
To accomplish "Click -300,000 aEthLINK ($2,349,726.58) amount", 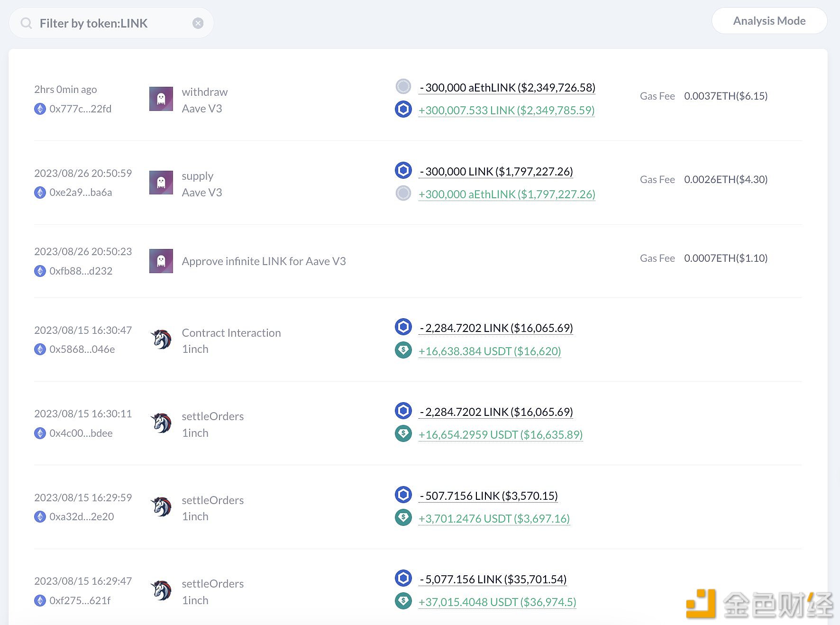I will click(x=507, y=88).
